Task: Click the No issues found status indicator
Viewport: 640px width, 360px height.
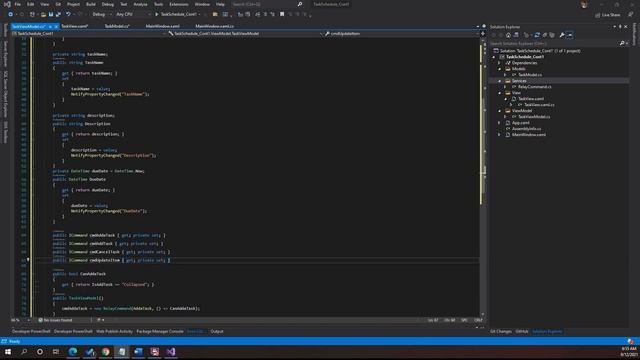Action: [55, 320]
